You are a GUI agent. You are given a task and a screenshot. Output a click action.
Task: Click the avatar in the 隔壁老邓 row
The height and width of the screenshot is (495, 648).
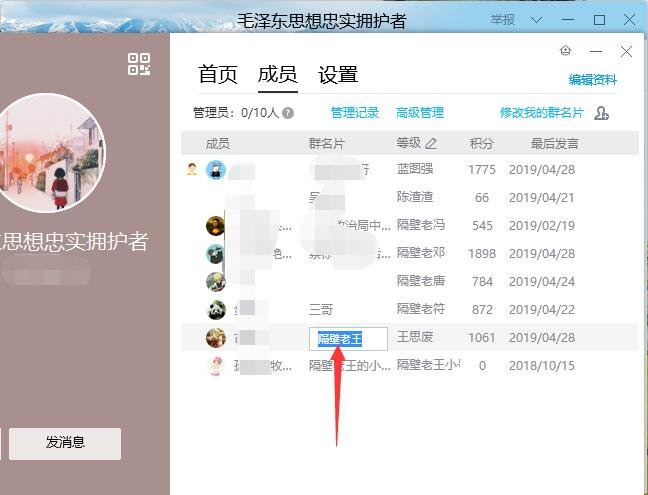pos(215,254)
